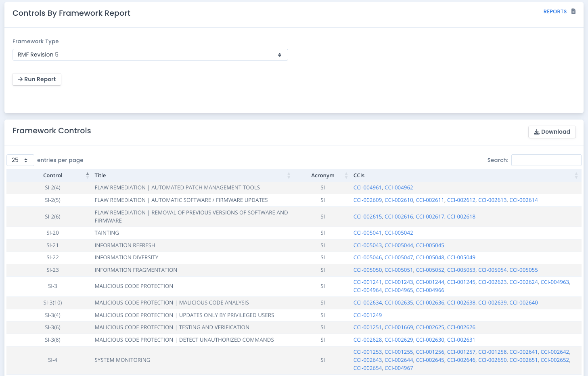Open the Framework Type dropdown
Viewport: 588px width, 376px height.
pyautogui.click(x=150, y=55)
